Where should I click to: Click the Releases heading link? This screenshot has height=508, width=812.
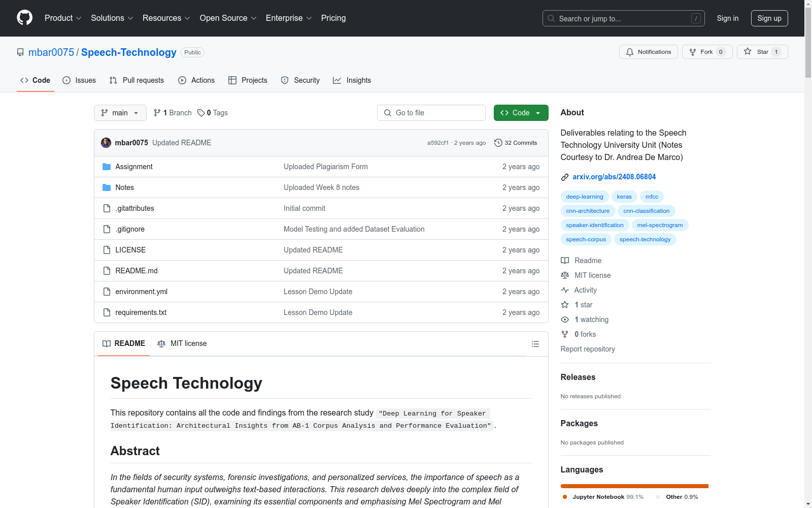coord(578,377)
